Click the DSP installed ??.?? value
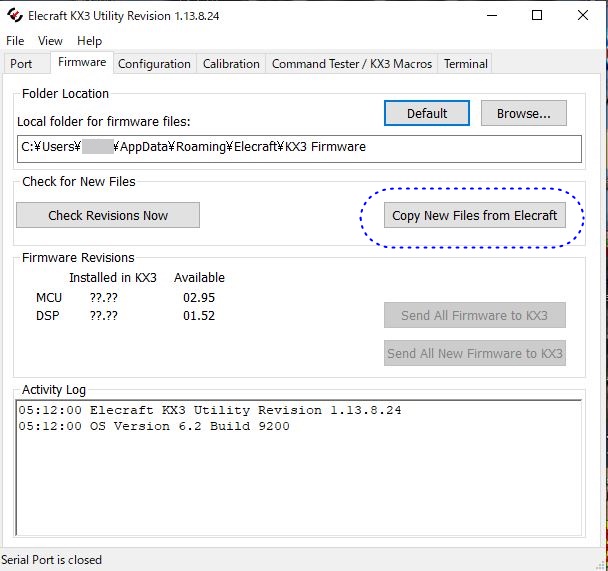Image resolution: width=608 pixels, height=571 pixels. pyautogui.click(x=104, y=316)
